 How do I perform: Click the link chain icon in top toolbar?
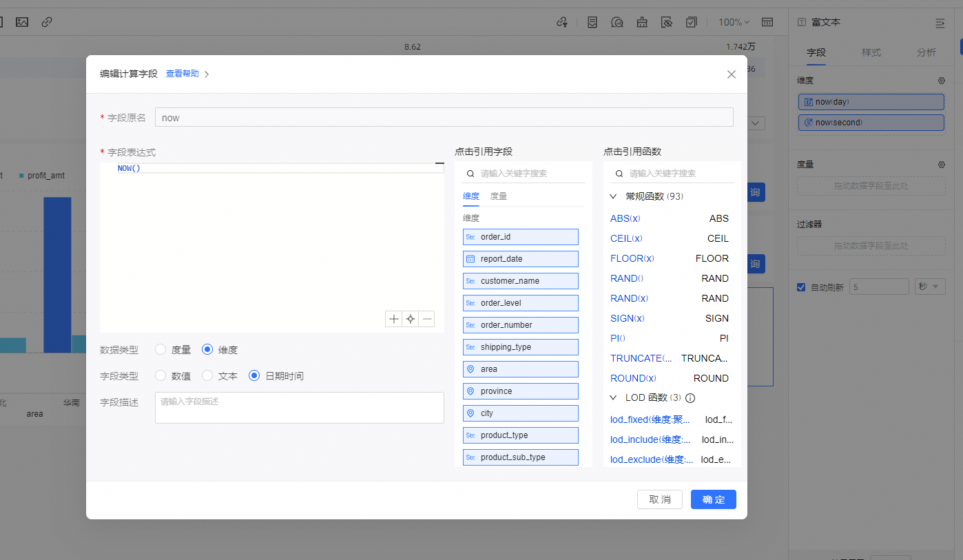[x=47, y=22]
